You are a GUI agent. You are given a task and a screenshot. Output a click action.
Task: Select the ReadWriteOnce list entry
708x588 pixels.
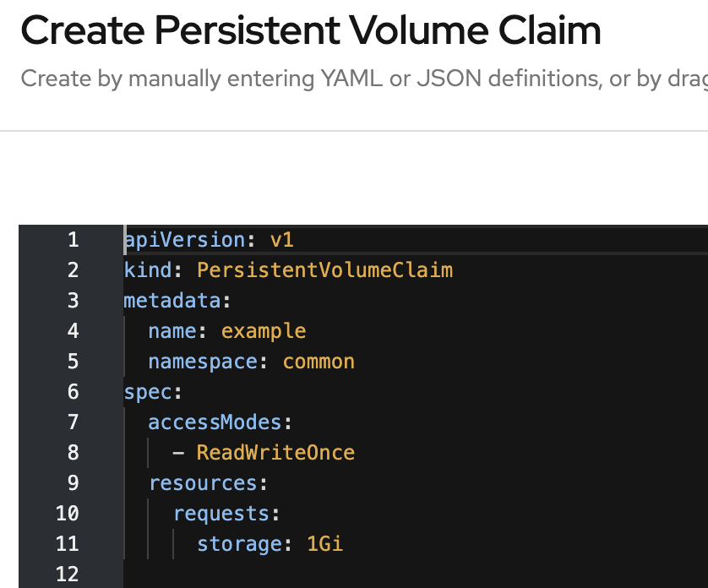275,452
